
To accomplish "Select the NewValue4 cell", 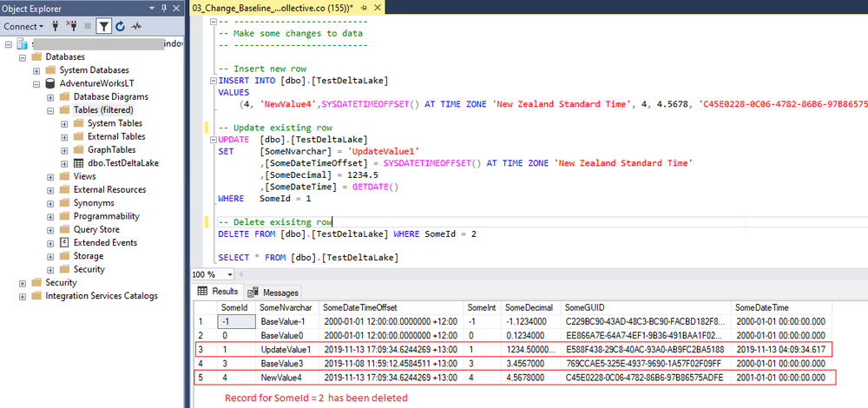I will coord(286,378).
